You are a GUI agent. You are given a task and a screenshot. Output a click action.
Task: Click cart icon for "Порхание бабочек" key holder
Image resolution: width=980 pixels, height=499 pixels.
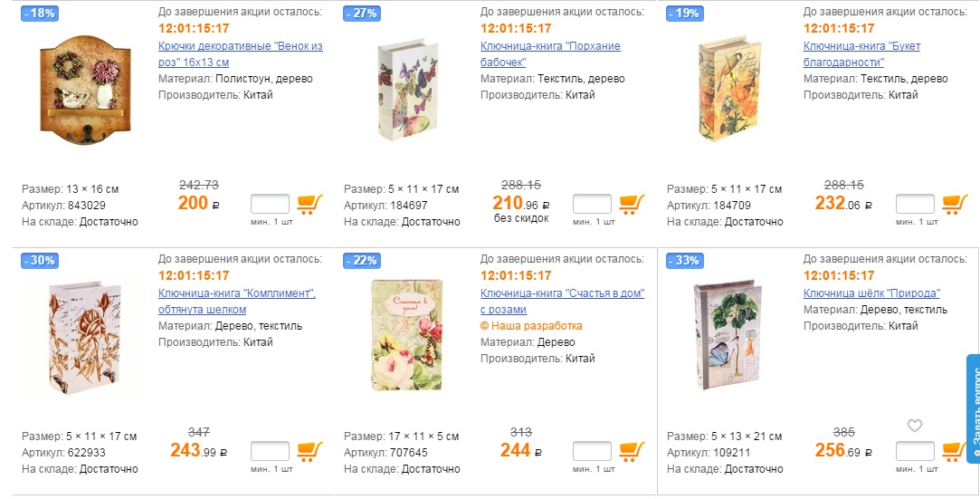632,204
